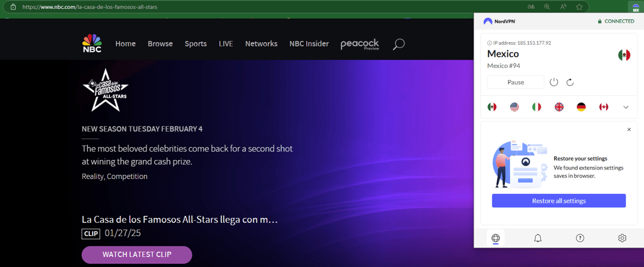Open the Home menu item

coord(125,43)
